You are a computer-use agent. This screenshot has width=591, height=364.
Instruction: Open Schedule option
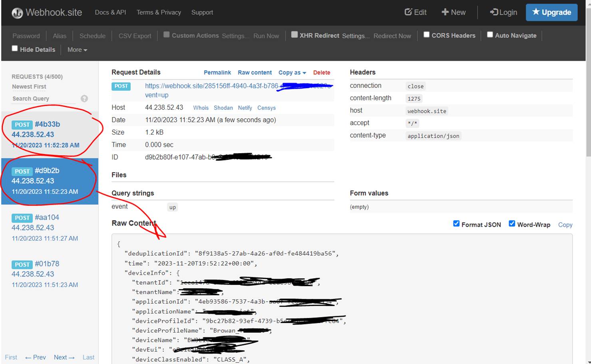pos(92,36)
